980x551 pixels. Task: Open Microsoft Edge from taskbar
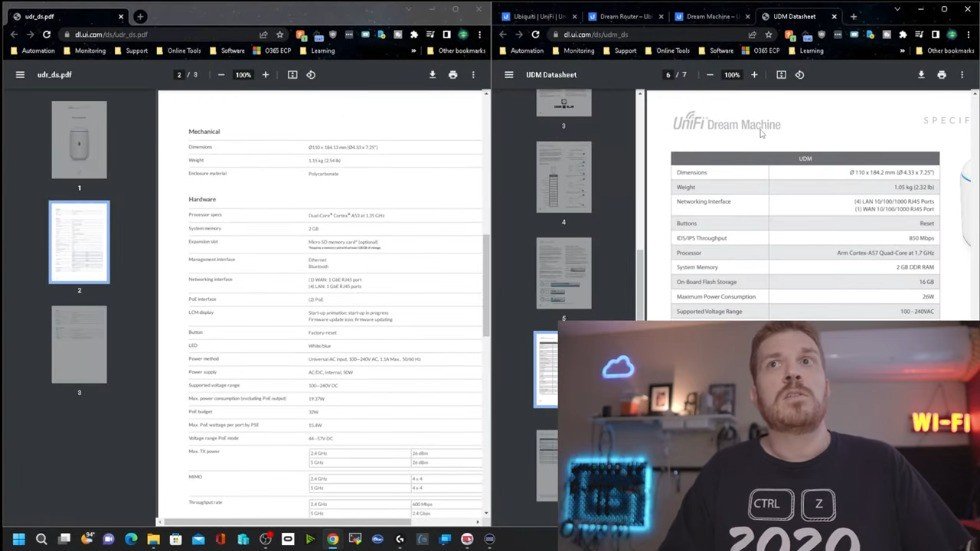(x=131, y=539)
